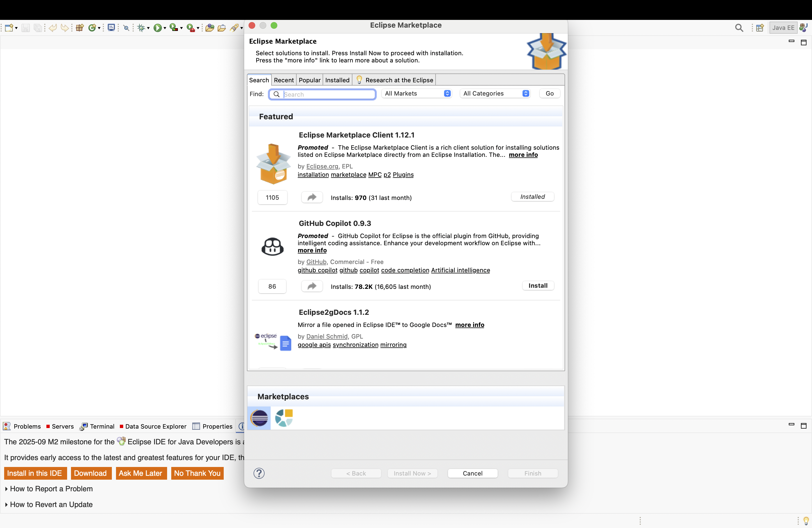Viewport: 812px width, 528px height.
Task: Open Research at the Eclipse tab
Action: (x=394, y=80)
